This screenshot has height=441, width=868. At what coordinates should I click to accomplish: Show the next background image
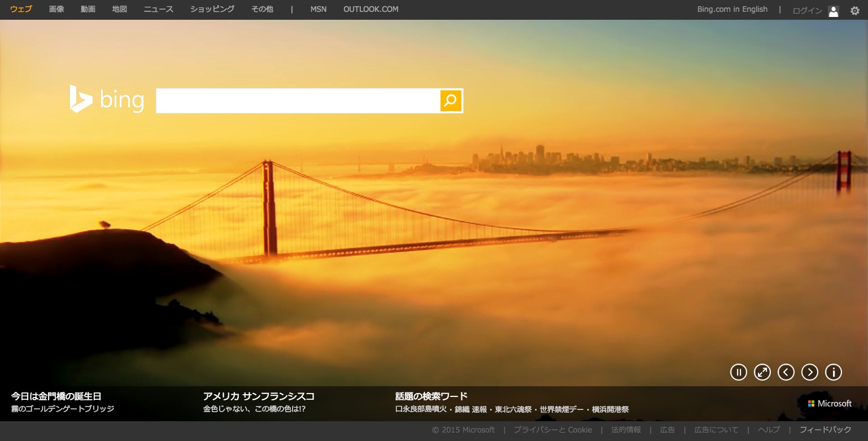pos(810,372)
